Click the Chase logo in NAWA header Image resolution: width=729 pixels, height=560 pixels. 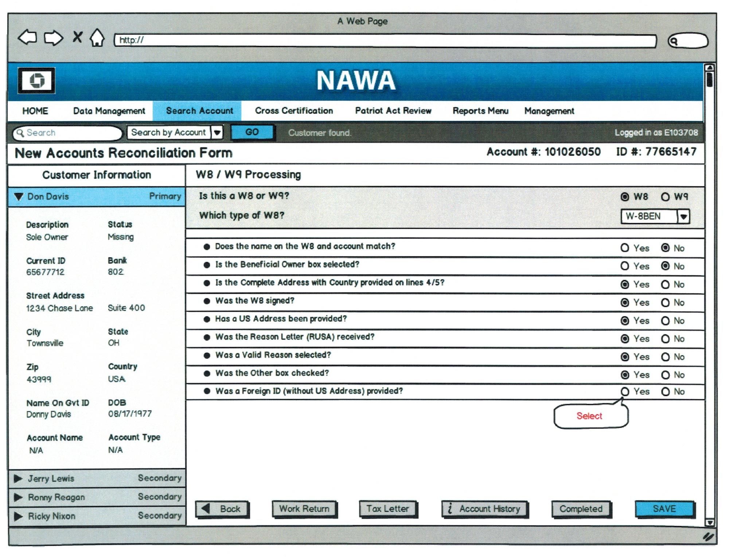coord(36,81)
